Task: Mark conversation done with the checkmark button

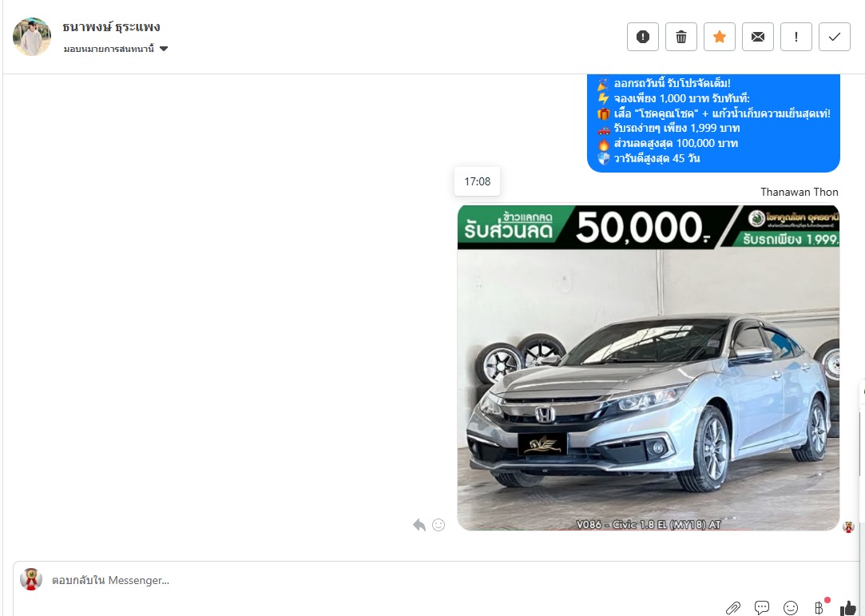Action: point(835,37)
